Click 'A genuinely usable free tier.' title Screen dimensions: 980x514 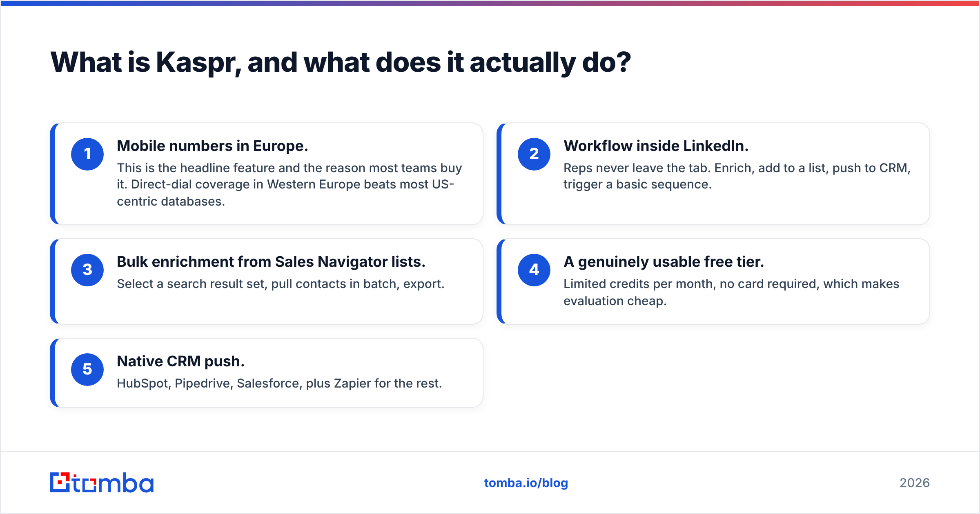click(x=664, y=262)
